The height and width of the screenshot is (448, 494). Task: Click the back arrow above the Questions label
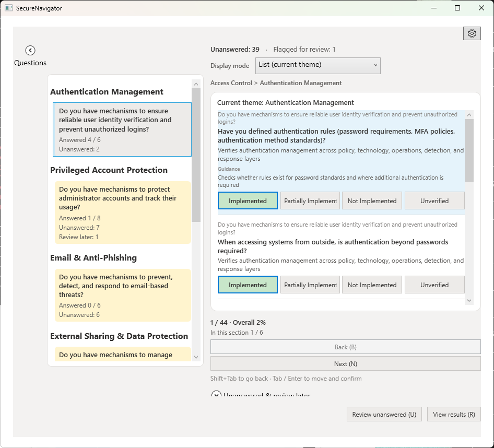pos(30,50)
